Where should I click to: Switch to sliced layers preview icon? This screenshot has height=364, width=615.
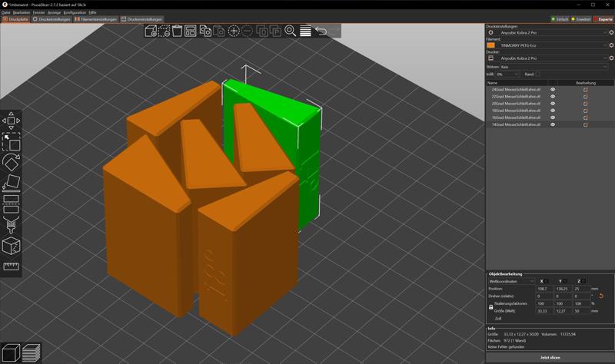[x=31, y=352]
